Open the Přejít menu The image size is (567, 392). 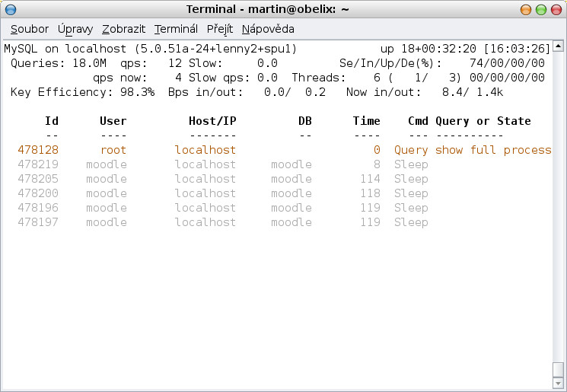[x=220, y=29]
